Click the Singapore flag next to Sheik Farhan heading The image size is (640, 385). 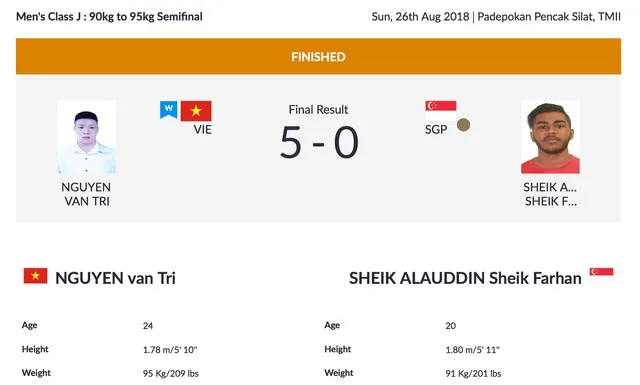(602, 276)
